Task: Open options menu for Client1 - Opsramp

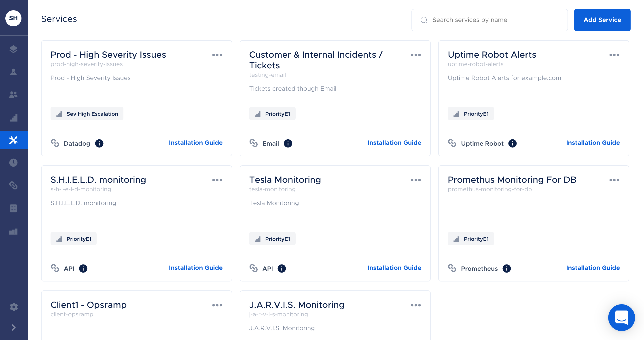Action: (x=217, y=305)
